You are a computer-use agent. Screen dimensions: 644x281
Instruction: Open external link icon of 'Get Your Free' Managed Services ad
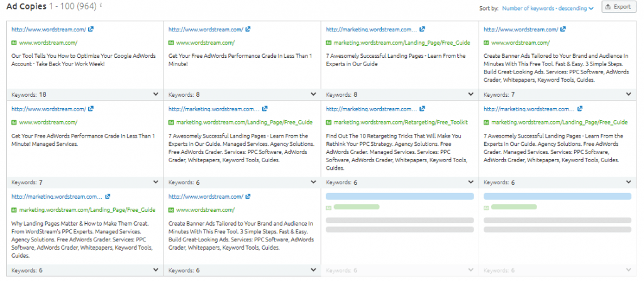(91, 109)
